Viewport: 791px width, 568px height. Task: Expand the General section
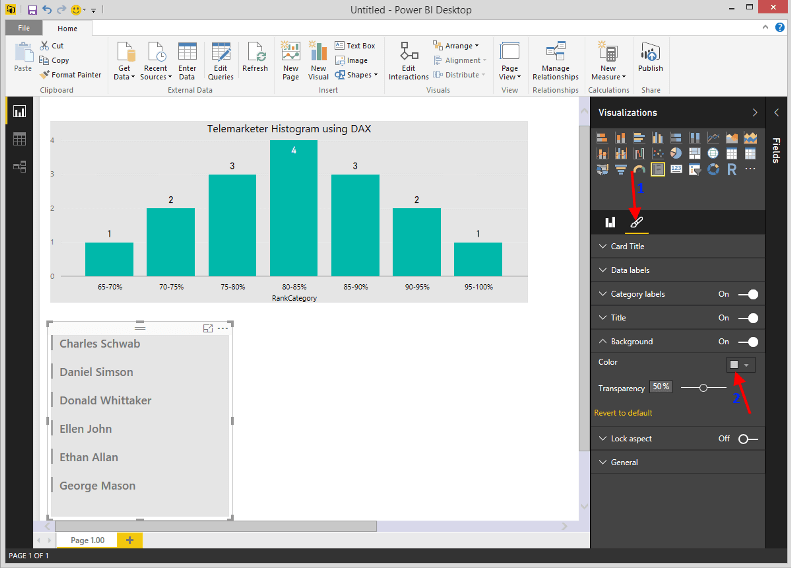pos(624,462)
